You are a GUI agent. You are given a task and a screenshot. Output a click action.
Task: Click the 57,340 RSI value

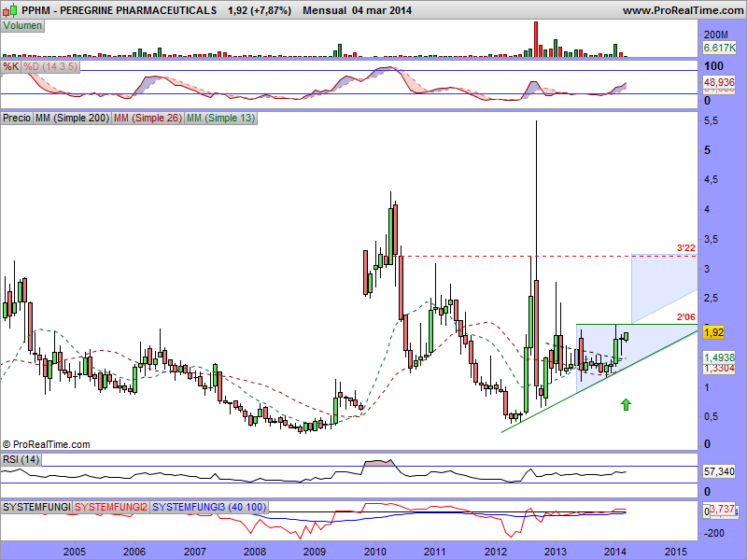[x=719, y=471]
